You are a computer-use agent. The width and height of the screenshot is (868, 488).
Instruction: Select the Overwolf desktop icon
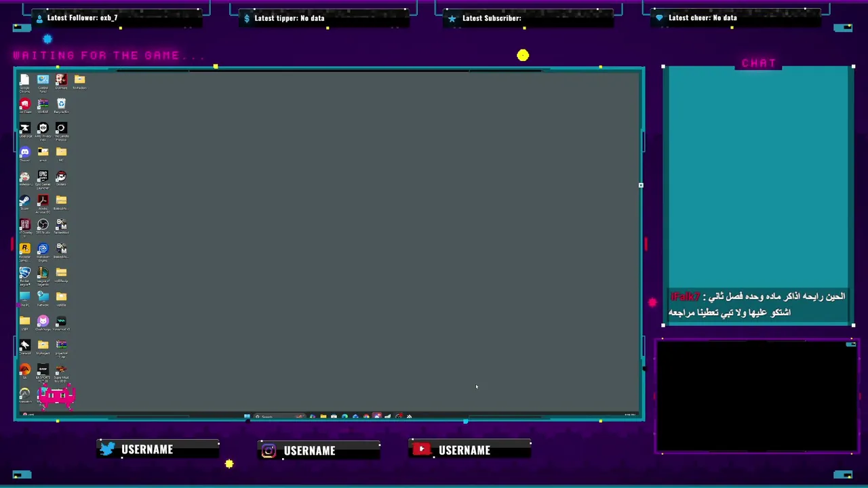[x=24, y=348]
